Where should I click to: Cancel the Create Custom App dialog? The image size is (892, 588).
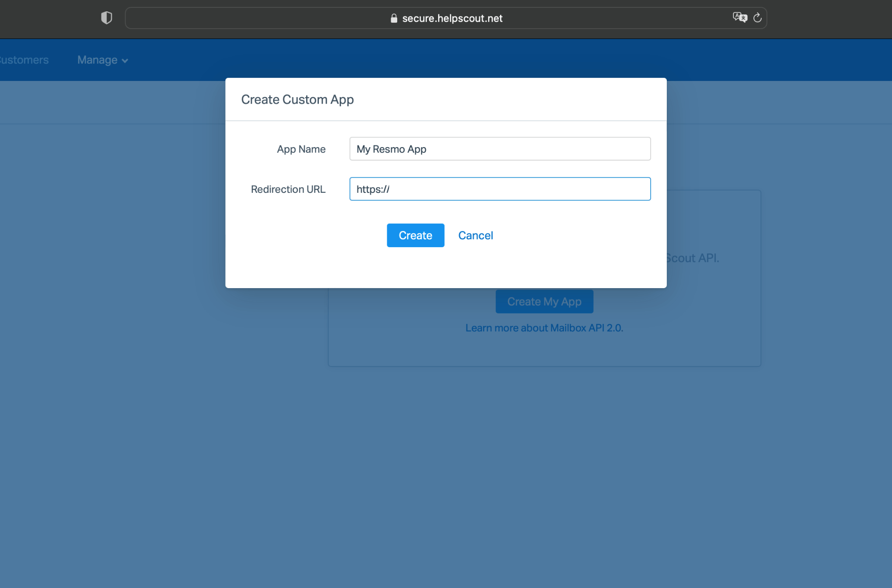[x=475, y=235]
